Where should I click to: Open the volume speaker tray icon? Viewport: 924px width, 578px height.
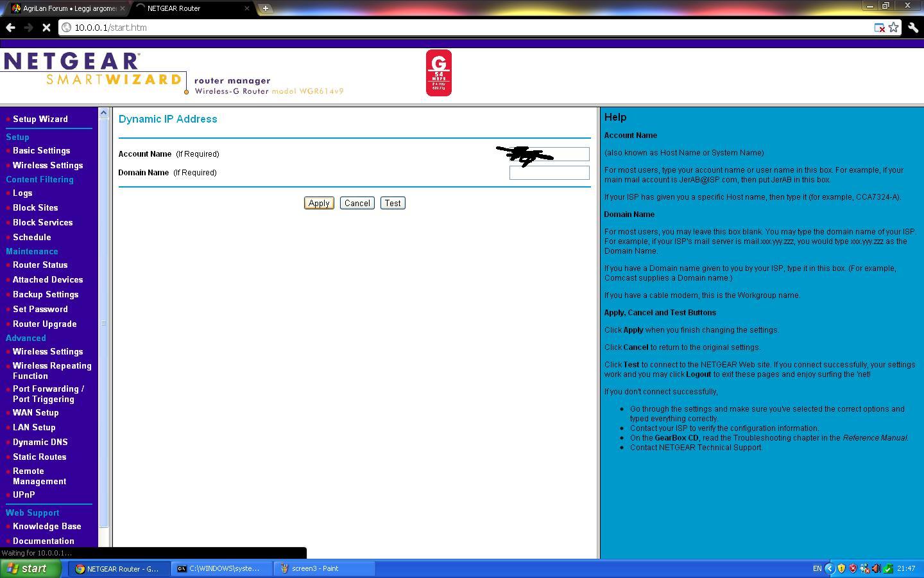876,568
